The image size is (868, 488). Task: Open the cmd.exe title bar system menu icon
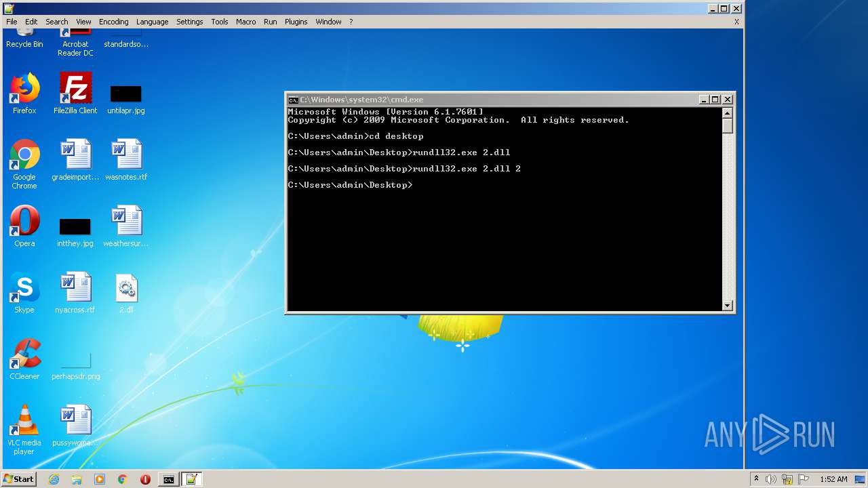coord(293,100)
